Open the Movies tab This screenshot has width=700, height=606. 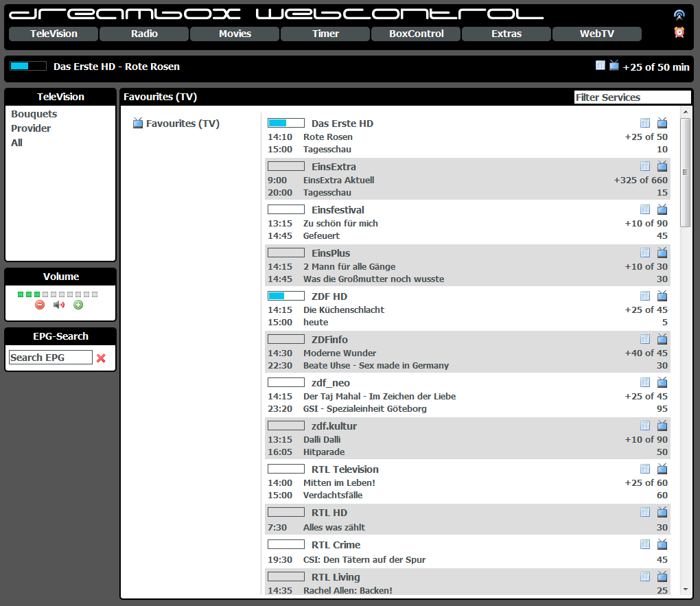point(235,34)
